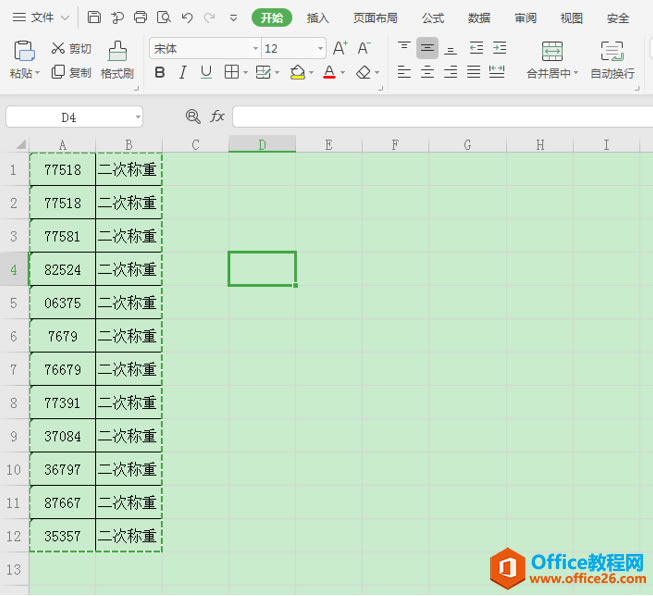
Task: Apply cell borders icon
Action: tap(232, 72)
